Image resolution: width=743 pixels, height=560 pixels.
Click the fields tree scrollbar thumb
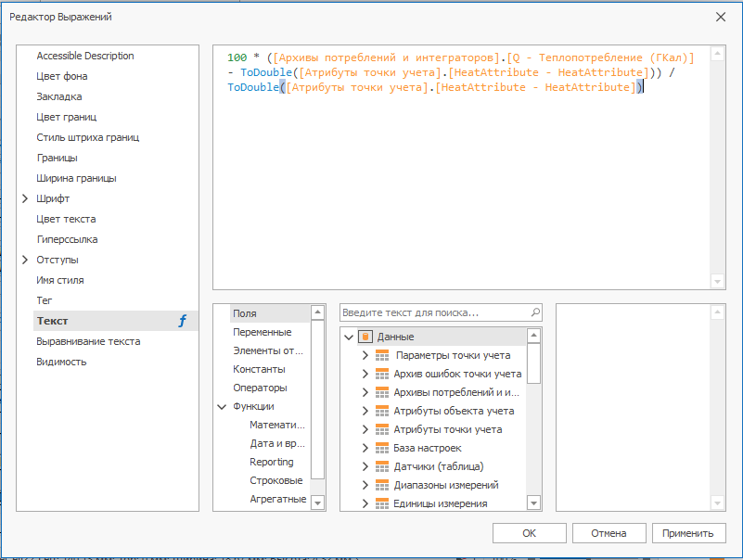(534, 363)
